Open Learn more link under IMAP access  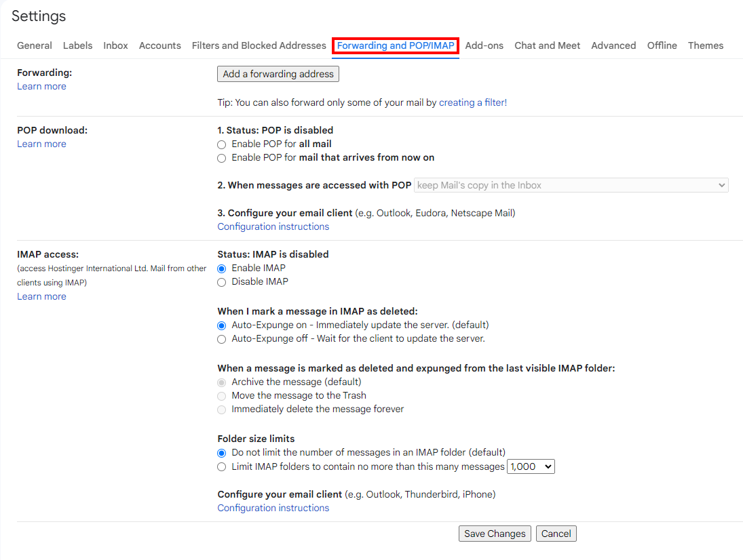41,296
